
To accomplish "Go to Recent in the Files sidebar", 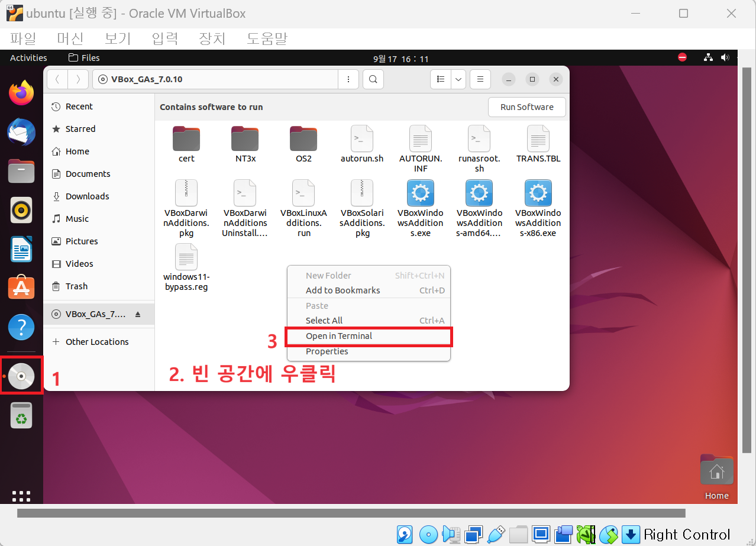I will pos(99,106).
